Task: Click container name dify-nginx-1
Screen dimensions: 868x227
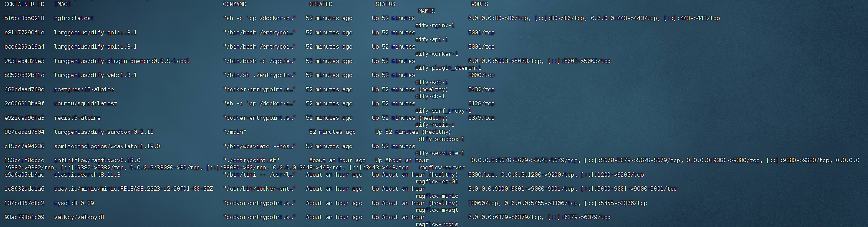Action: 435,25
